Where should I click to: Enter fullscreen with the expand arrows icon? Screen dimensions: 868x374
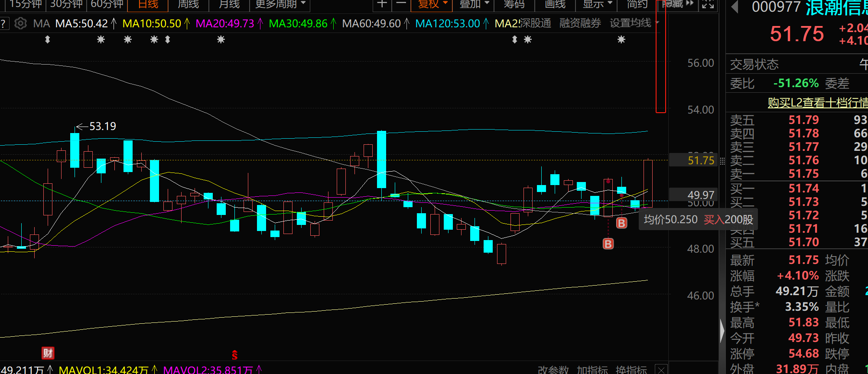[708, 4]
